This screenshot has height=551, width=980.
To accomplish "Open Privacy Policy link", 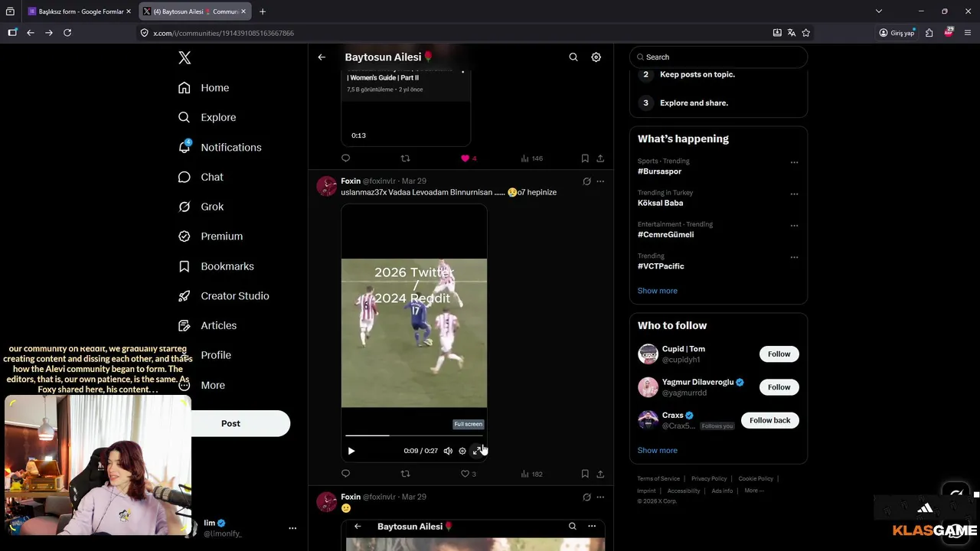I will pyautogui.click(x=709, y=479).
